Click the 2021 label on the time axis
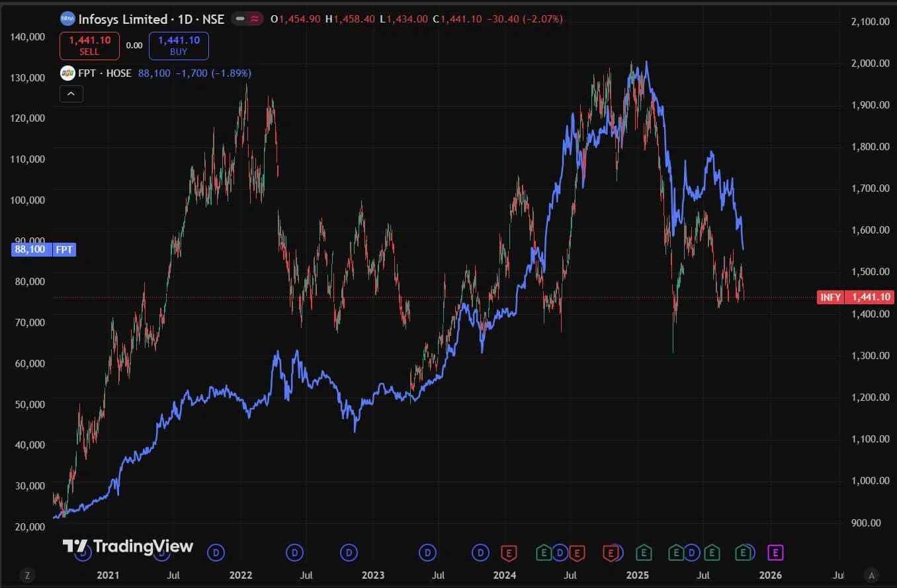This screenshot has width=897, height=588. click(x=108, y=575)
